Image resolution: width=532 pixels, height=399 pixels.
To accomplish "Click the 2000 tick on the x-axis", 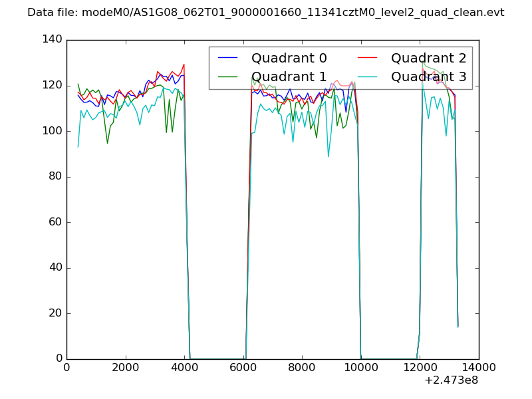I will pos(125,367).
